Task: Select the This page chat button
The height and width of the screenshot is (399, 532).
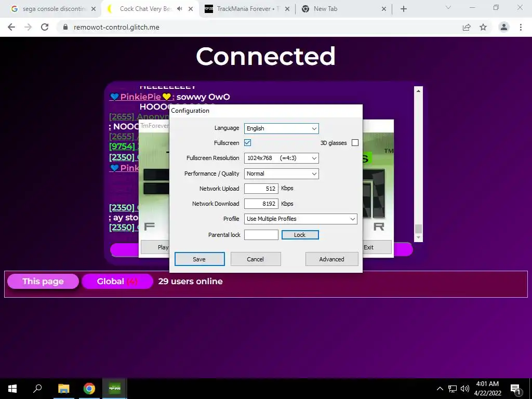Action: [x=43, y=281]
